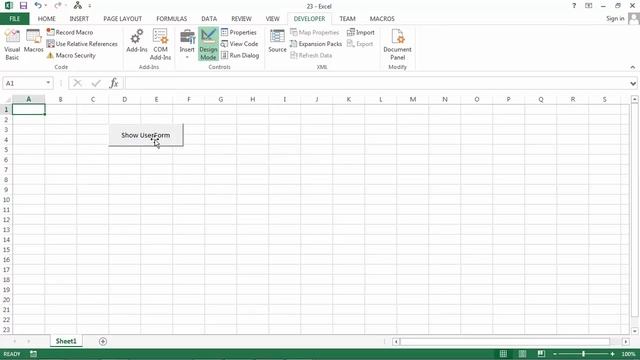Open Excel Help question mark
The height and width of the screenshot is (360, 640).
point(574,6)
